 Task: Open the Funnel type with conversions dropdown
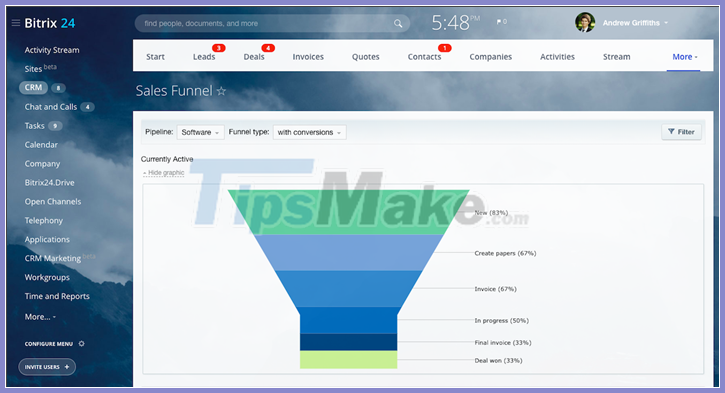click(x=309, y=132)
